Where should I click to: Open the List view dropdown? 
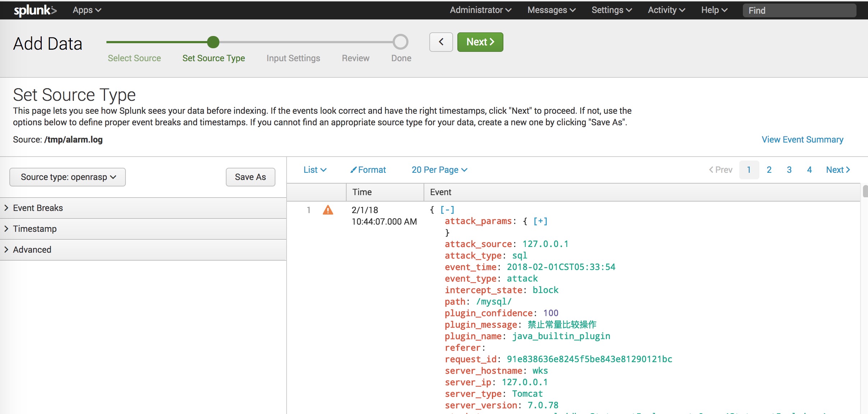[315, 170]
